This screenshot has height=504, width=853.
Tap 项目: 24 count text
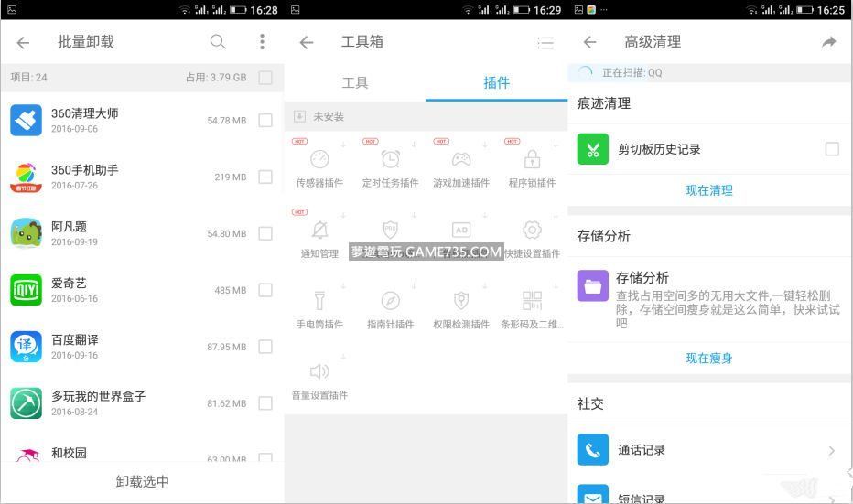29,78
